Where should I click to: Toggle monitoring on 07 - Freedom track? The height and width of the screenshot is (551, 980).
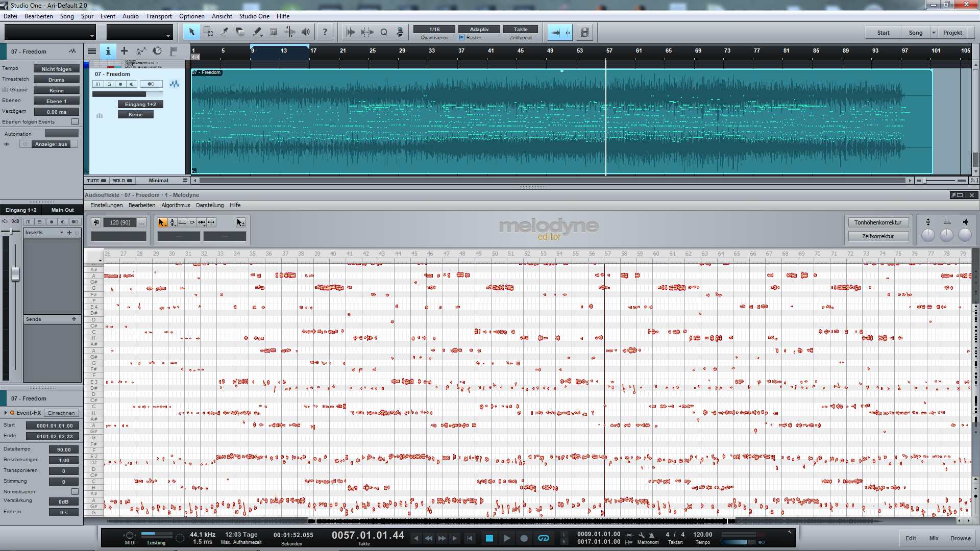click(132, 84)
